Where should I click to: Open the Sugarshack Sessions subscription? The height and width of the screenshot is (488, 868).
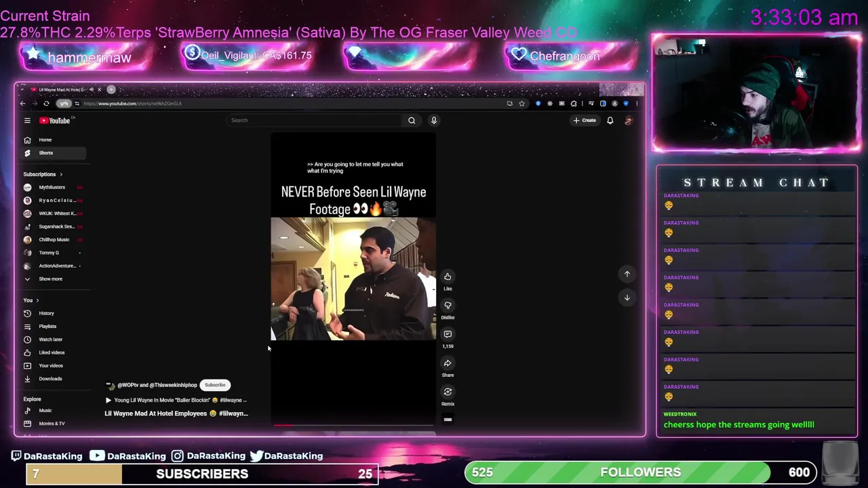tap(54, 226)
